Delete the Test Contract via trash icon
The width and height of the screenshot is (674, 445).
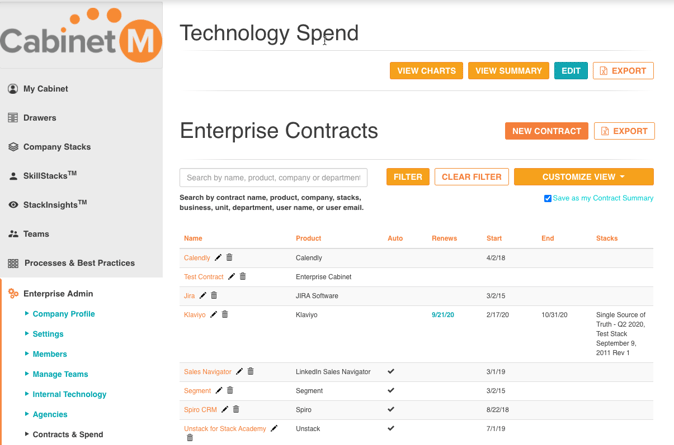tap(243, 276)
